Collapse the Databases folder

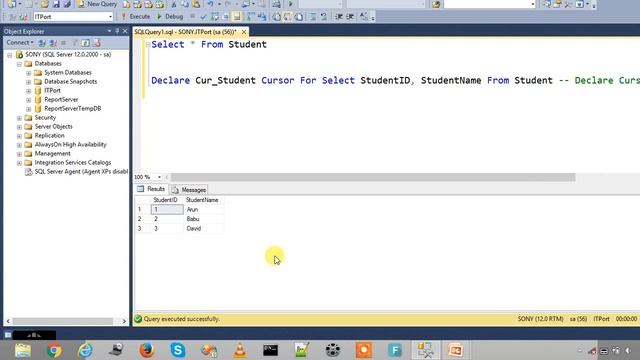19,64
